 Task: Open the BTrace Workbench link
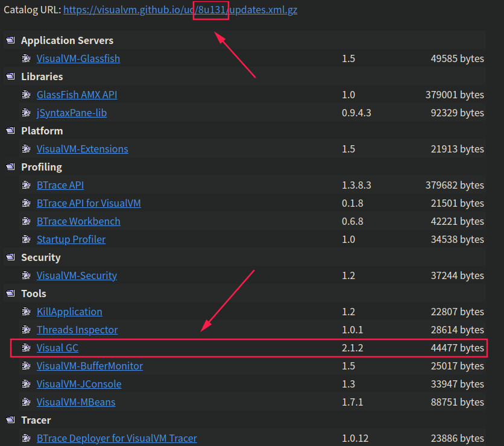click(78, 221)
